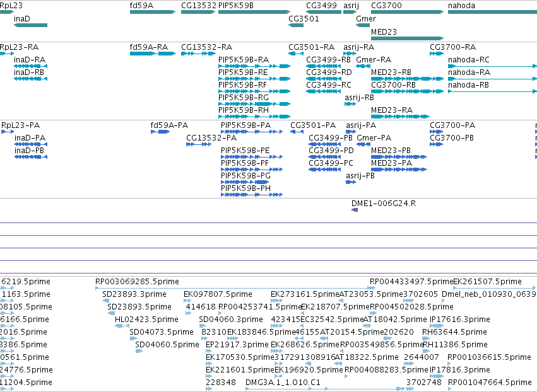Select the CG3700-RB transcript label
The image size is (537, 392).
pos(393,85)
